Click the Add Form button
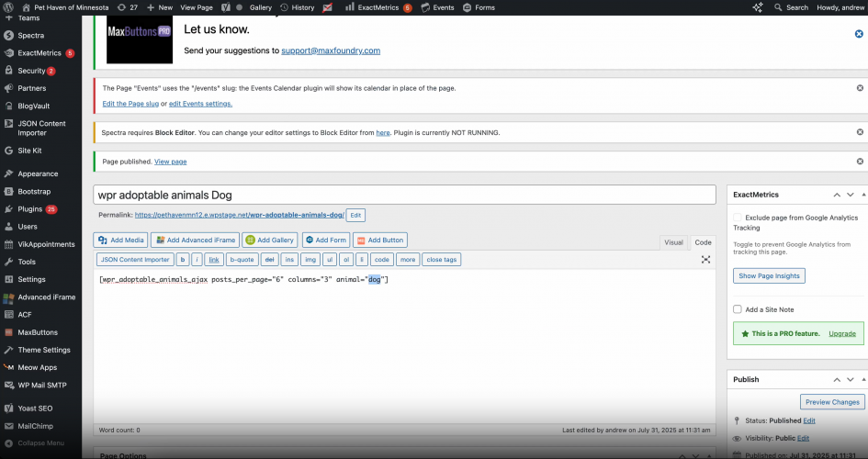Screen dimensions: 868x459 (326, 240)
